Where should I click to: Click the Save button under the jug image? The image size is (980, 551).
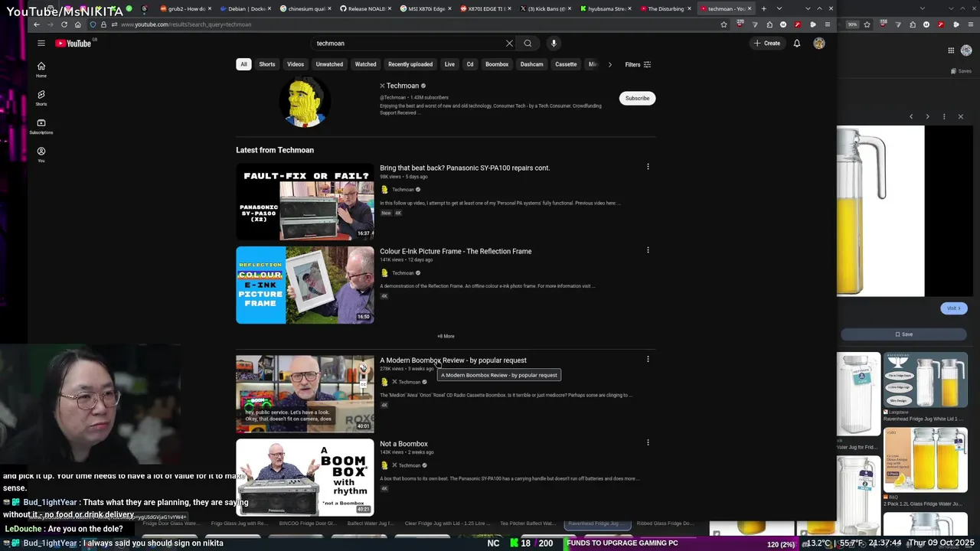[x=904, y=334]
